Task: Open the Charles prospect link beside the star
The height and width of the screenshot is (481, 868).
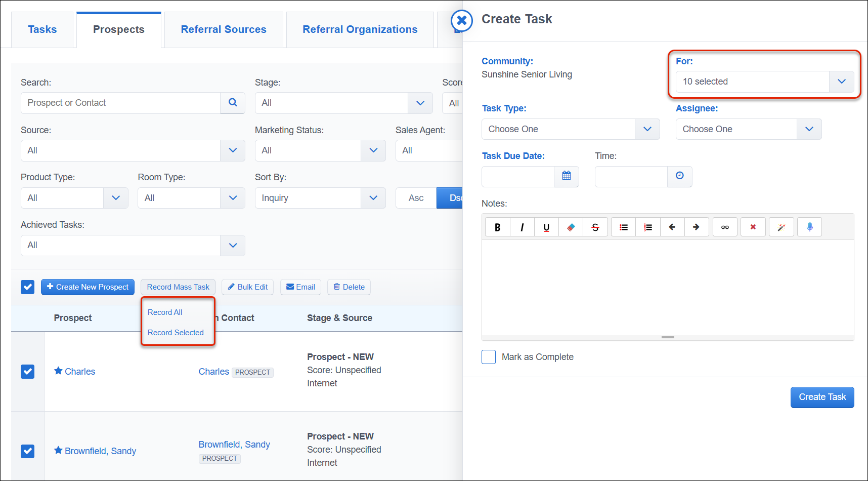Action: [80, 372]
